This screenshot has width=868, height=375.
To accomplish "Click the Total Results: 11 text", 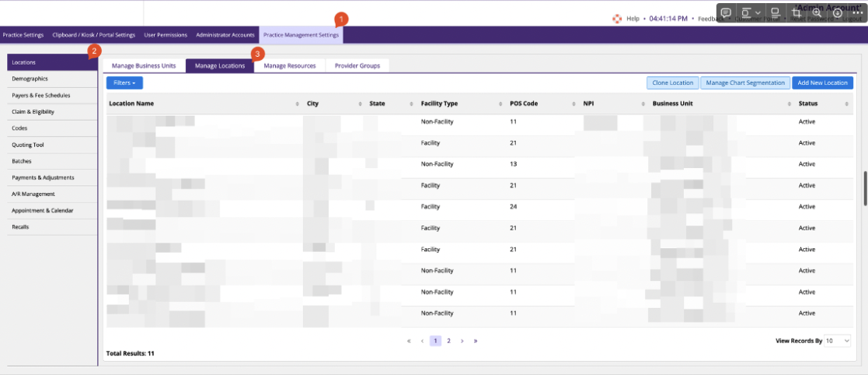I will tap(130, 353).
